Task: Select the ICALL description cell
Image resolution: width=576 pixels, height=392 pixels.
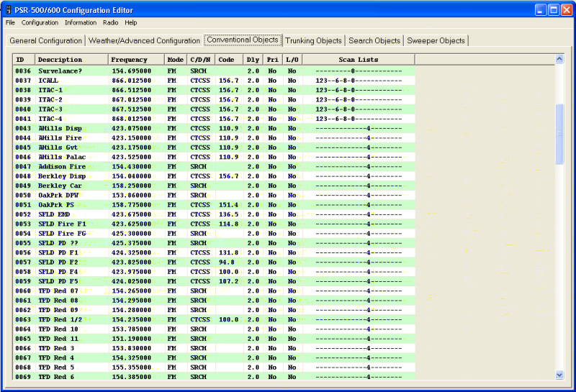Action: click(71, 81)
